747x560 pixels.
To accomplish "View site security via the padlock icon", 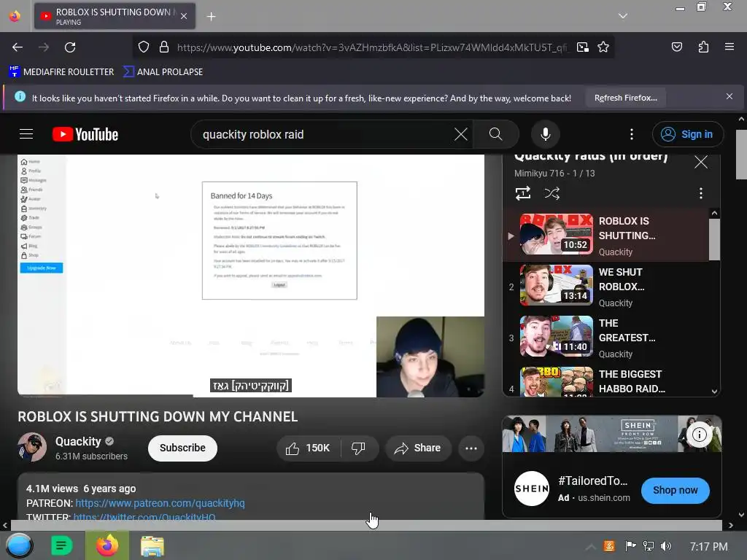I will pyautogui.click(x=164, y=47).
